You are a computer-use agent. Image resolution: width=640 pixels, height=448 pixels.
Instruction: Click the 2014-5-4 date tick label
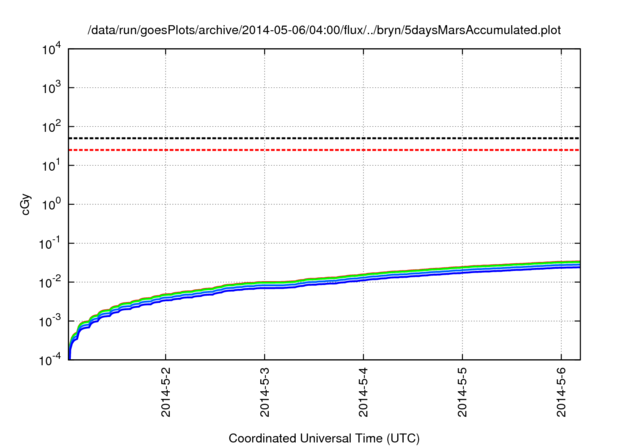(363, 392)
